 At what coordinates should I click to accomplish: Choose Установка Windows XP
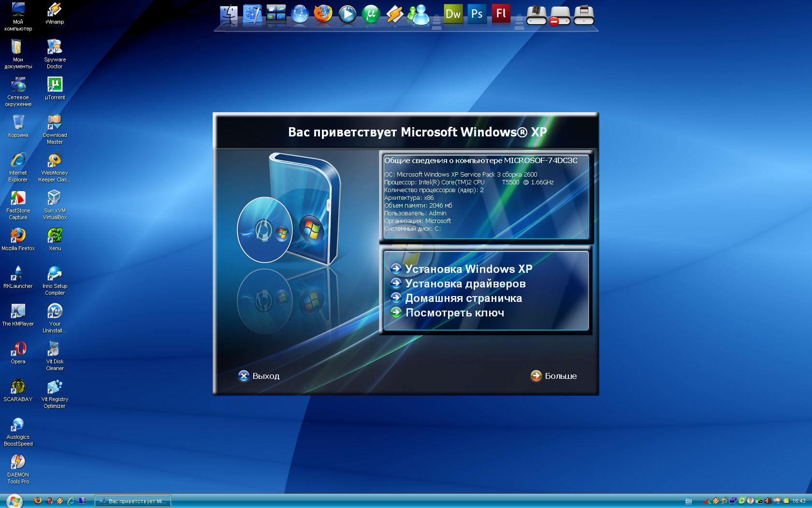click(x=462, y=269)
